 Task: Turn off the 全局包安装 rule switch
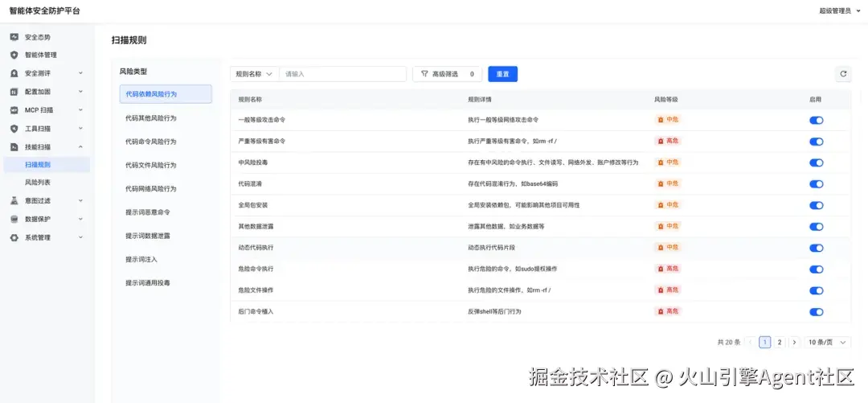(x=816, y=206)
